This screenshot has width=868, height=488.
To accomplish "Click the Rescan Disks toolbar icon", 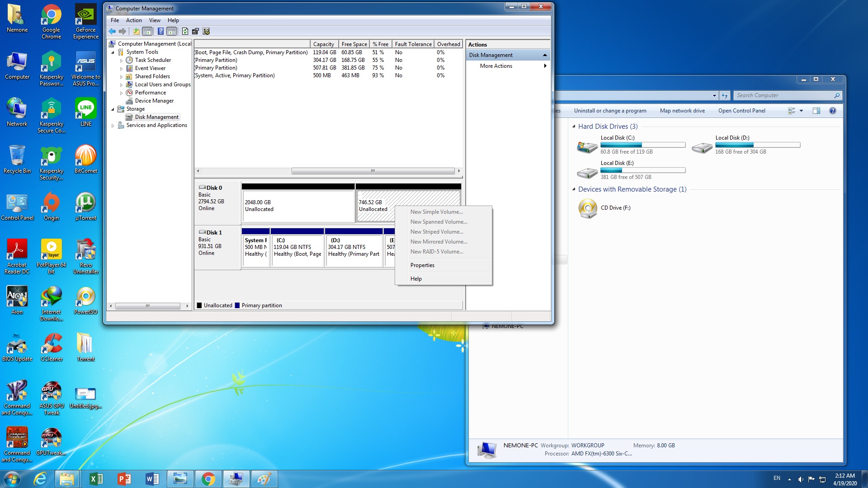I will pos(195,31).
